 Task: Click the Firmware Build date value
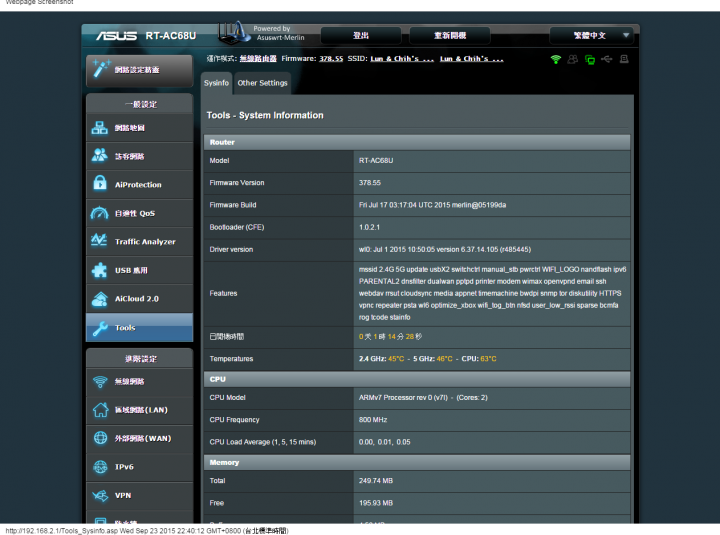[432, 205]
